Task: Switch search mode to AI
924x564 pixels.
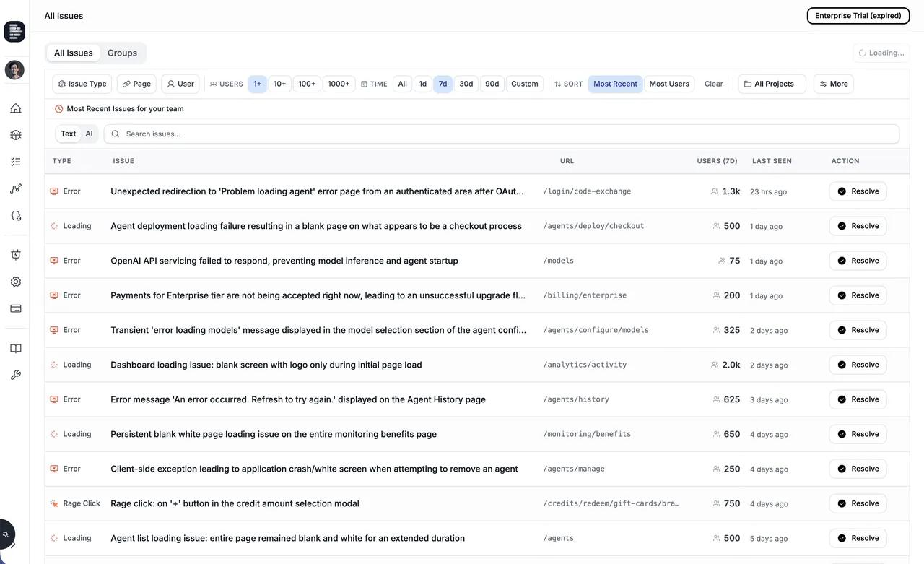Action: [x=89, y=134]
